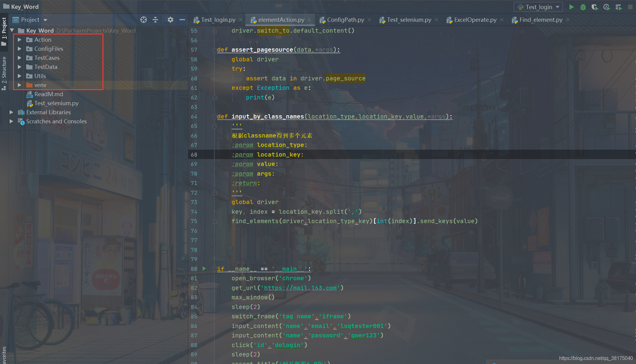The width and height of the screenshot is (636, 364).
Task: Expand the Action folder
Action: click(x=20, y=40)
